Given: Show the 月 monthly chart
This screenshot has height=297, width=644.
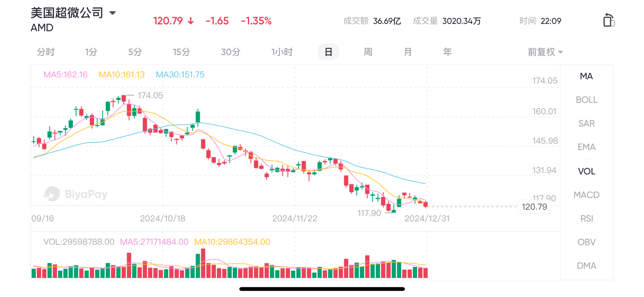Looking at the screenshot, I should coord(408,52).
